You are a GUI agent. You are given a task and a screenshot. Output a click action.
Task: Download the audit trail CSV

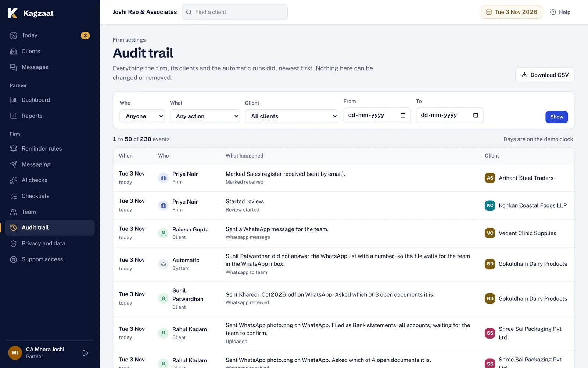pos(545,75)
